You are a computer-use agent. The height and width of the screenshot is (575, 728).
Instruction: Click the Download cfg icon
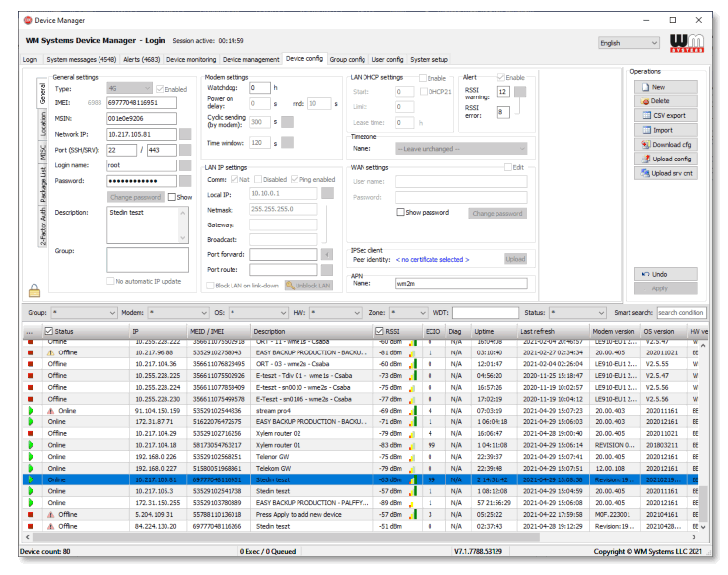point(646,145)
